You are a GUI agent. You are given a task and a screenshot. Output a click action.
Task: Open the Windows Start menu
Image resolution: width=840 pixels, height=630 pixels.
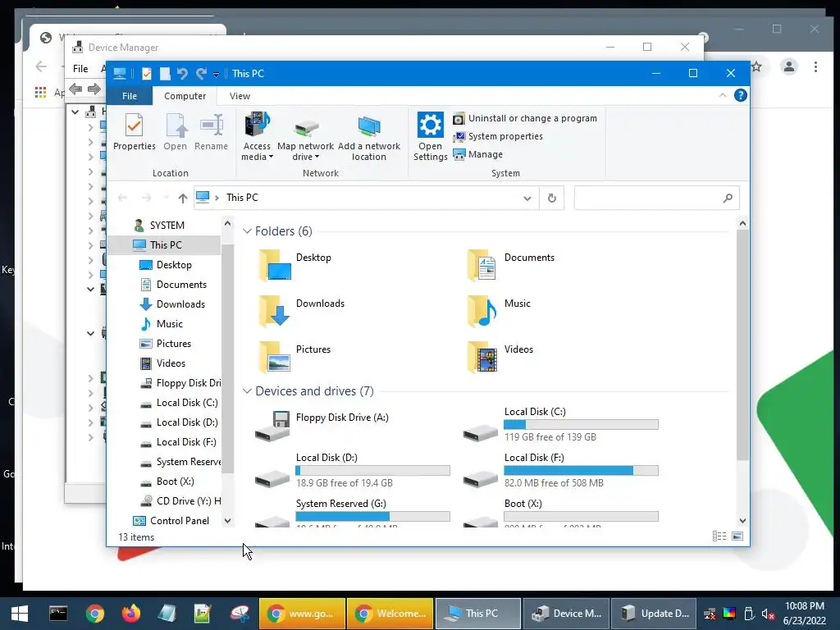click(x=20, y=614)
